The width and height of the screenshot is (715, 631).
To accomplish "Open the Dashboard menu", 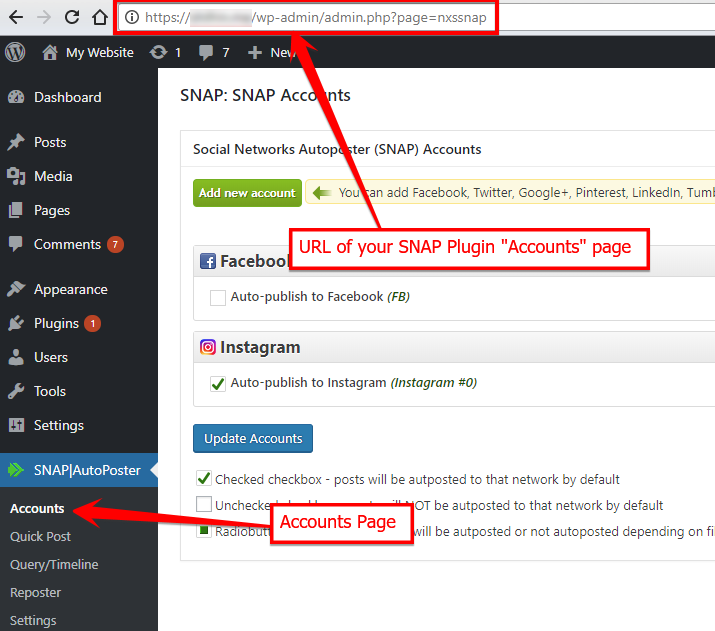I will (x=67, y=97).
